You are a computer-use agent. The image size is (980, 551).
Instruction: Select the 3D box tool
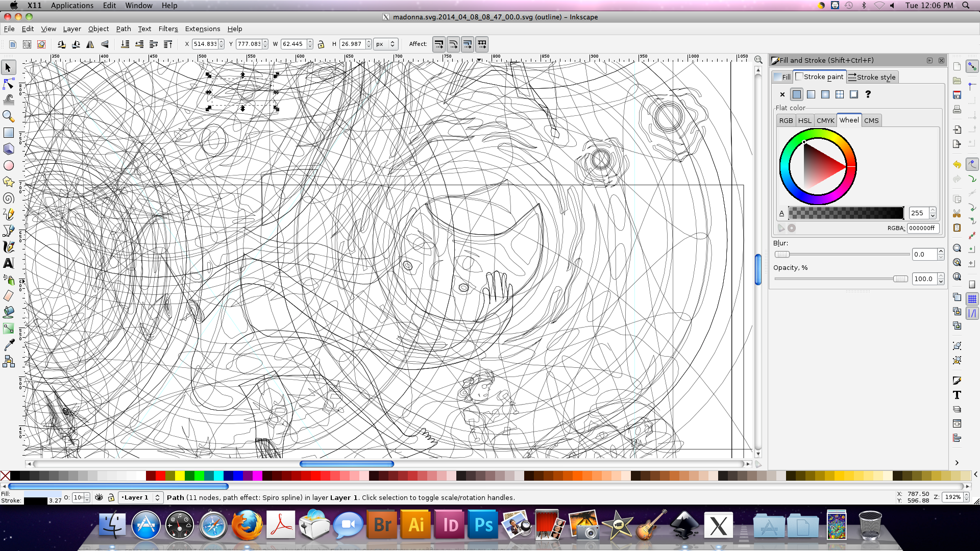9,149
